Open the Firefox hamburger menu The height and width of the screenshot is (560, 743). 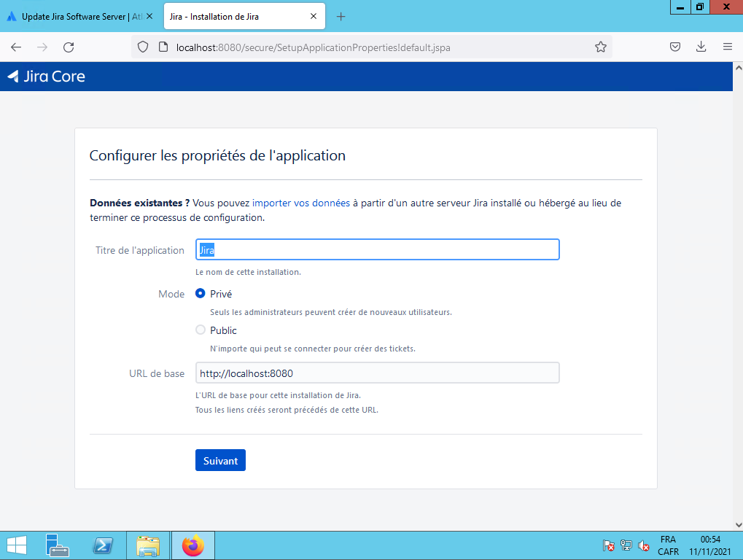728,47
